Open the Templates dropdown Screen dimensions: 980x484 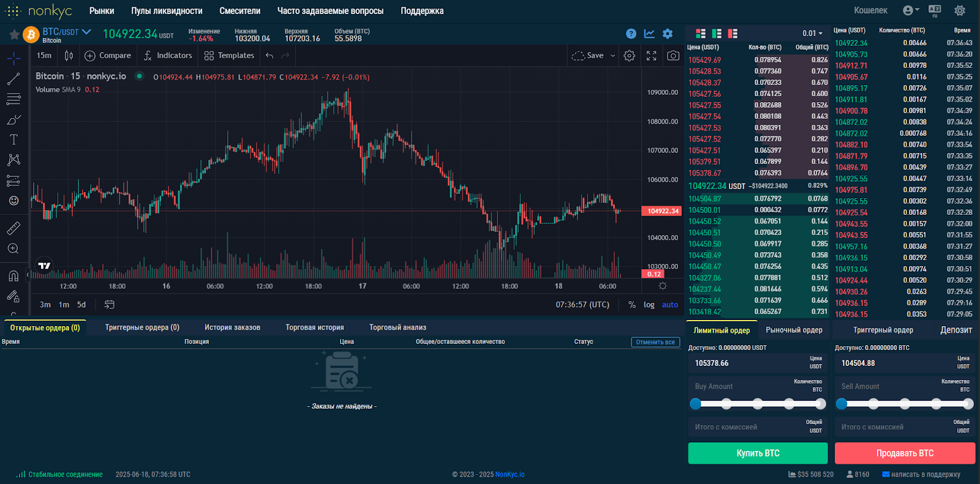coord(229,56)
